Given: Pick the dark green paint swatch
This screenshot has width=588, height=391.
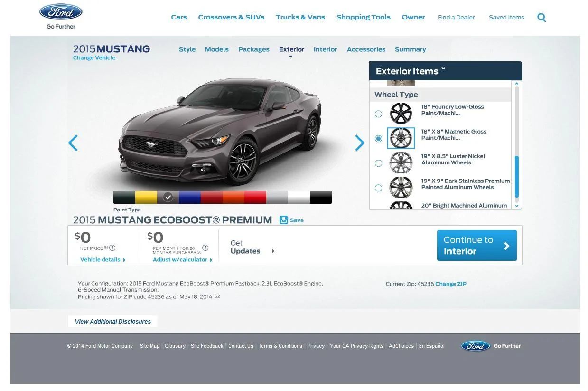Looking at the screenshot, I should point(124,197).
